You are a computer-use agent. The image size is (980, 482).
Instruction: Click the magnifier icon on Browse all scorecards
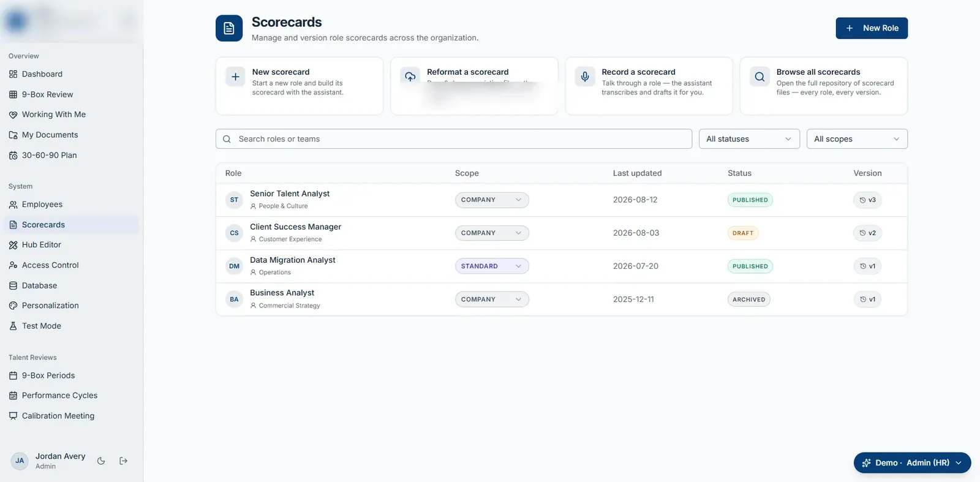click(759, 77)
